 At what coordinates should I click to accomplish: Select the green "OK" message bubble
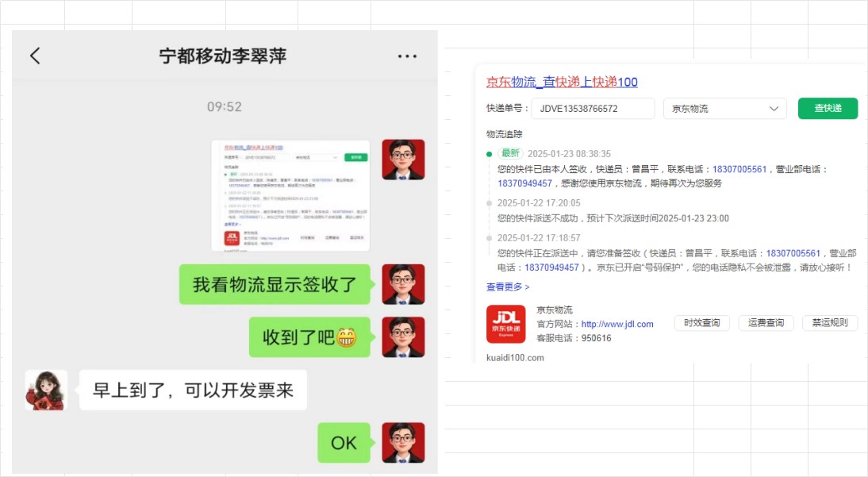click(344, 443)
